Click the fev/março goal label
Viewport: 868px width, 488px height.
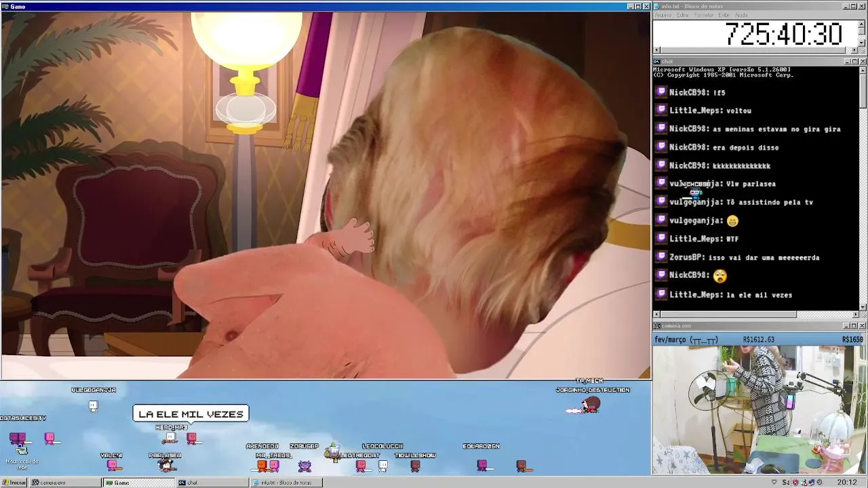pos(686,340)
